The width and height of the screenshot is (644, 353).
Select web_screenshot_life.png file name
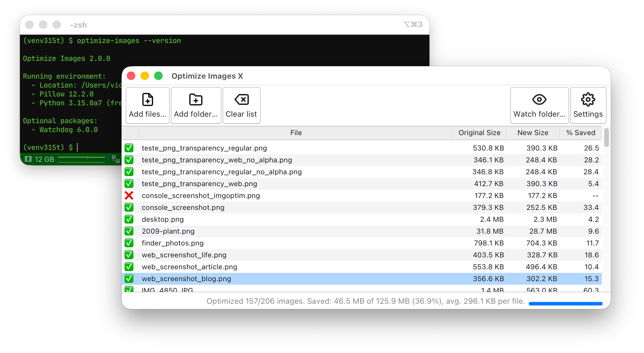pos(184,255)
